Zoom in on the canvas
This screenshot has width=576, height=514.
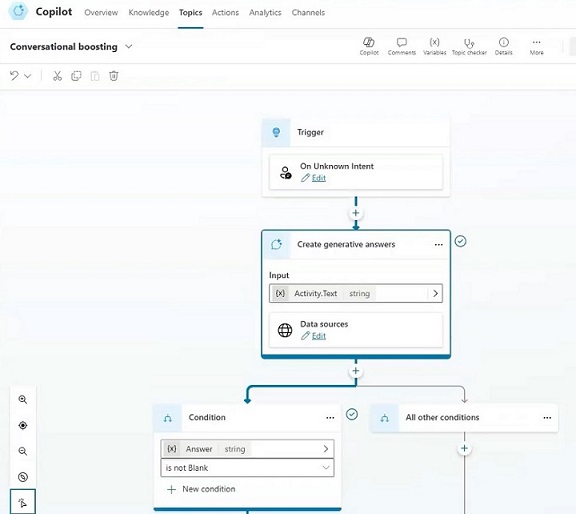point(23,399)
